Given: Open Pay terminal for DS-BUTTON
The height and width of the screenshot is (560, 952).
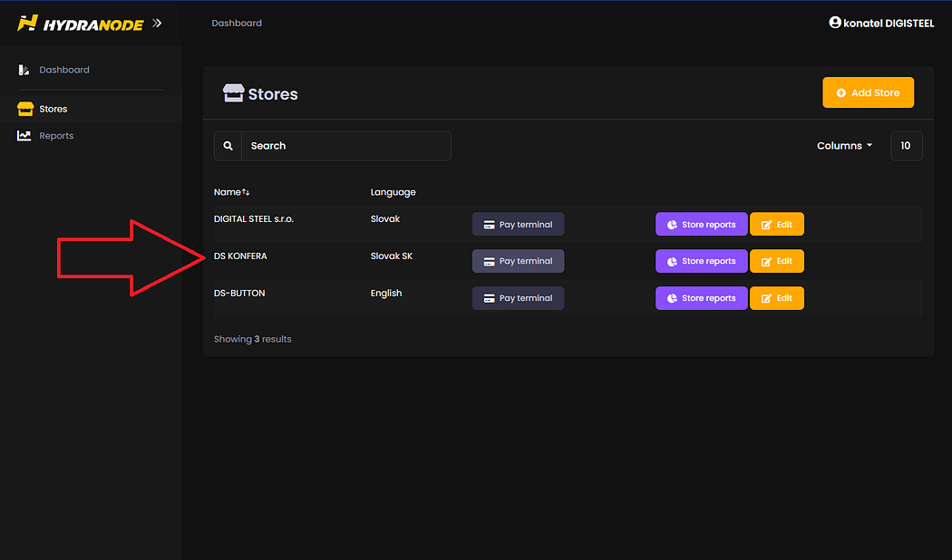Looking at the screenshot, I should [518, 298].
